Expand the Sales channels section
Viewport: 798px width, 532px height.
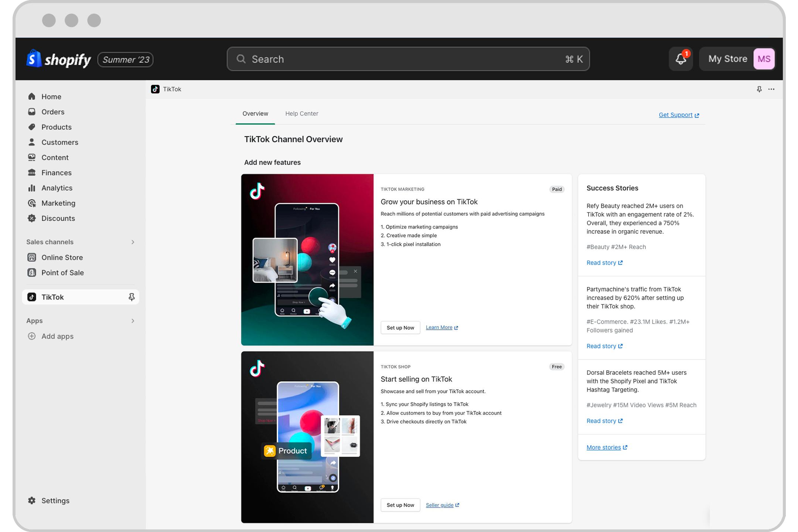[132, 241]
